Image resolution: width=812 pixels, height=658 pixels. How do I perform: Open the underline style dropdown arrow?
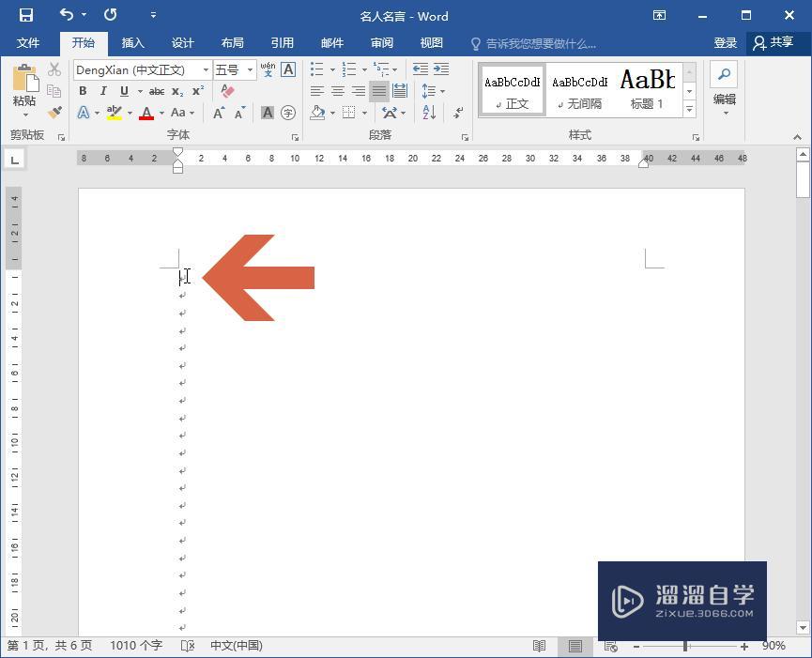point(140,92)
